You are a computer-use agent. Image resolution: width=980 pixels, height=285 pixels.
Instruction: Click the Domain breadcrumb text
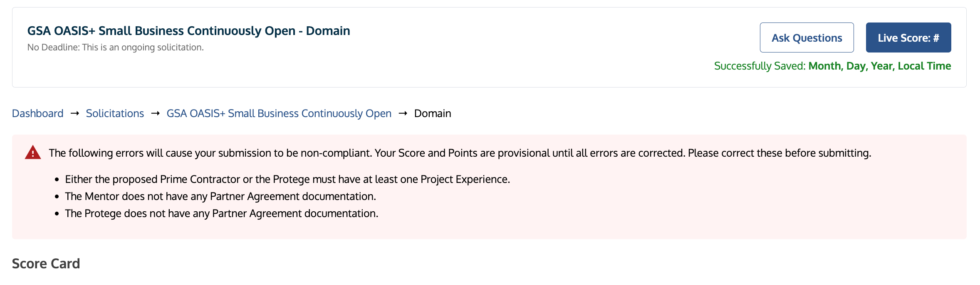(433, 113)
